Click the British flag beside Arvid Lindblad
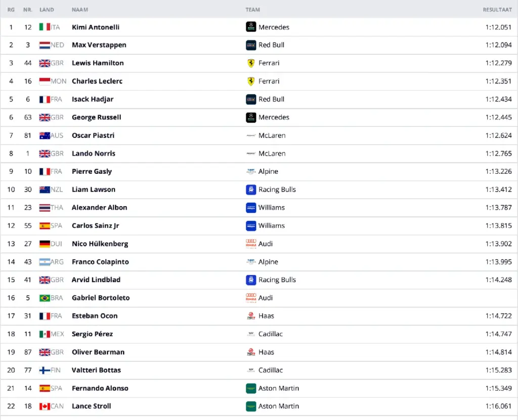 coord(45,279)
